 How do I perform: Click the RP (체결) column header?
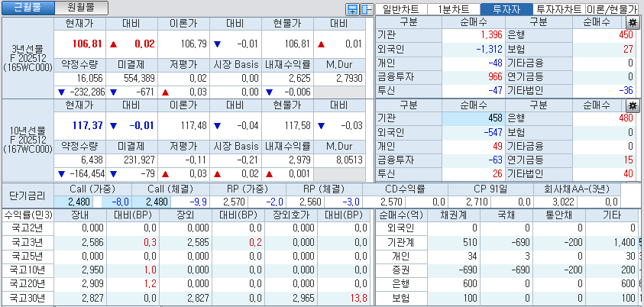click(x=324, y=189)
